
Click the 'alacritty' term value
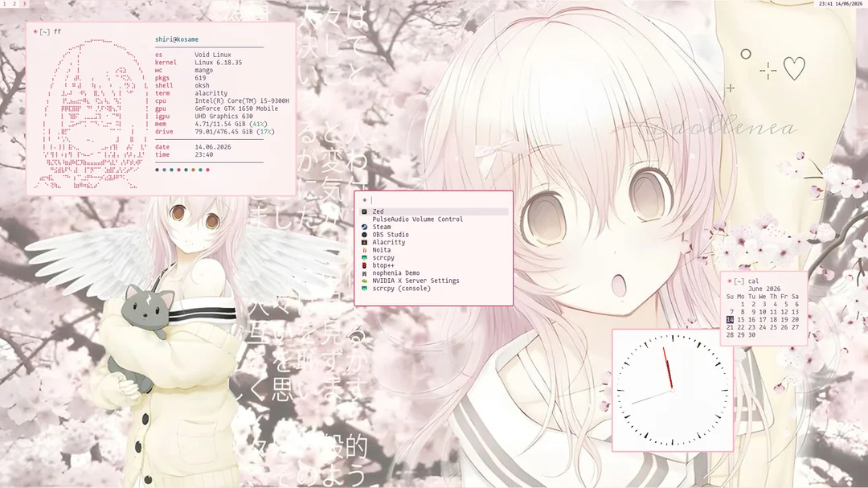pyautogui.click(x=211, y=93)
